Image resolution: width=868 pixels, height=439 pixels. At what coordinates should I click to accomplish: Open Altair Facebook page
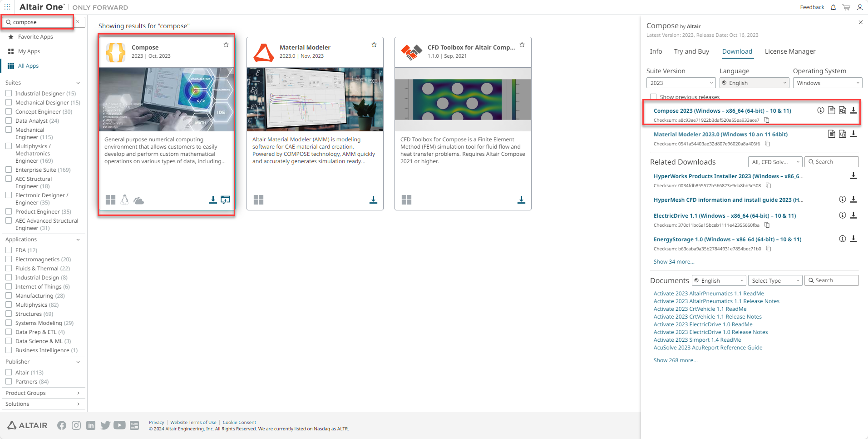pos(62,425)
